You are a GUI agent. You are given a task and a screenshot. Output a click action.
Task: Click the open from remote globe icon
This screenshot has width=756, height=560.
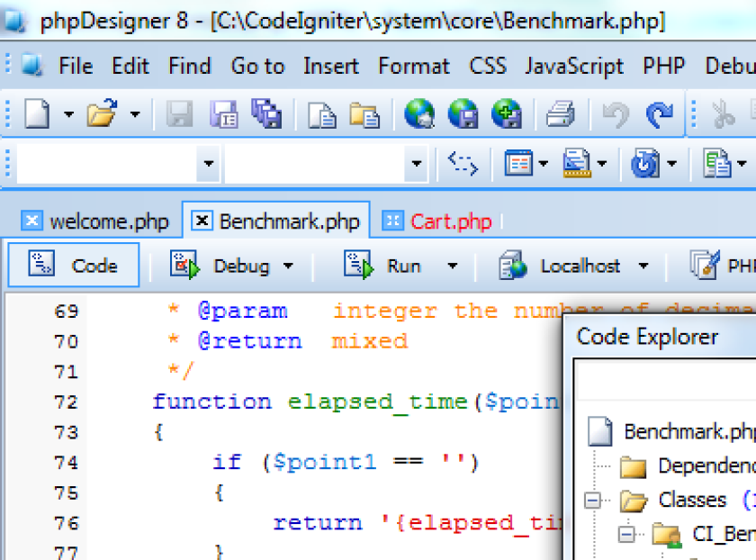click(x=419, y=113)
